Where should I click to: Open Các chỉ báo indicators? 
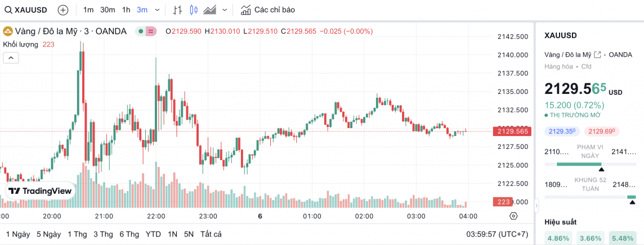pos(267,10)
